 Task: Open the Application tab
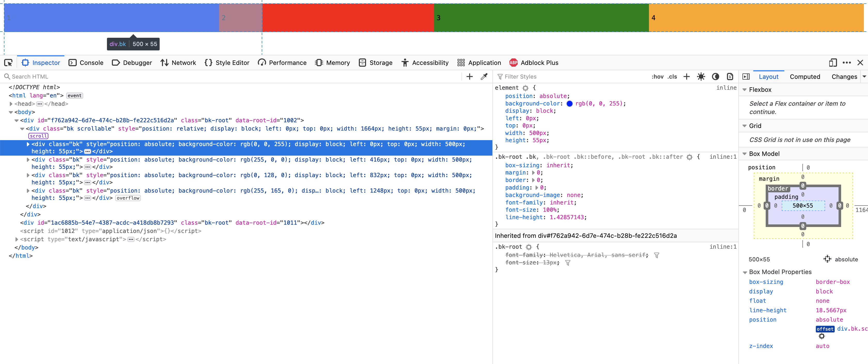pyautogui.click(x=479, y=63)
